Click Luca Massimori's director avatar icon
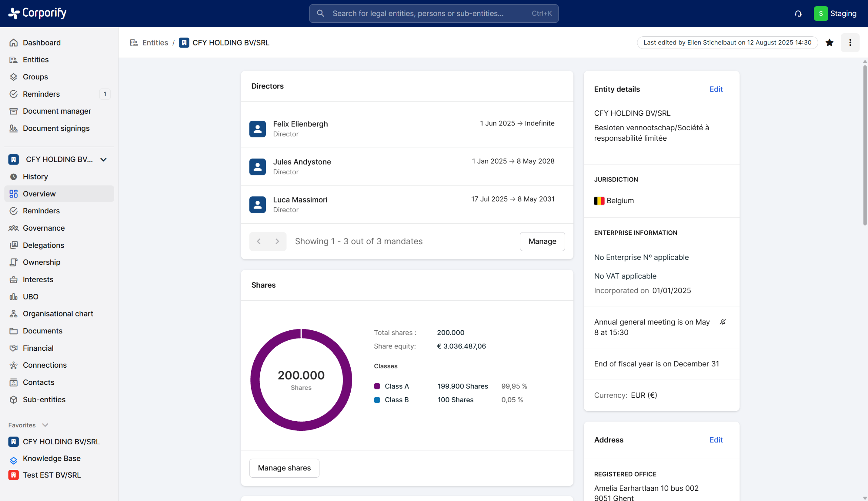The image size is (868, 501). (258, 205)
